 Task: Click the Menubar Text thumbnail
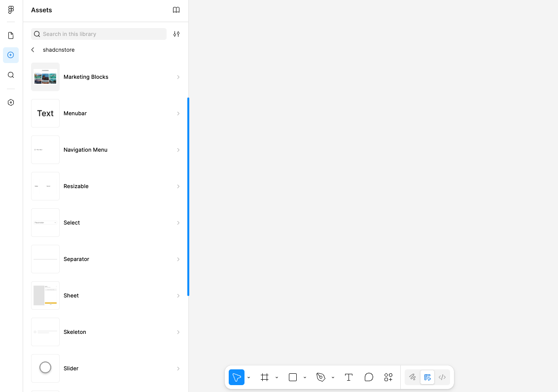click(x=45, y=113)
